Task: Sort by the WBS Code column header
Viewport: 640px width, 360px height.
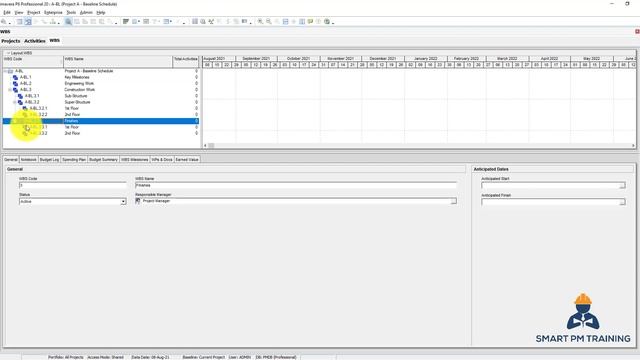Action: (33, 62)
